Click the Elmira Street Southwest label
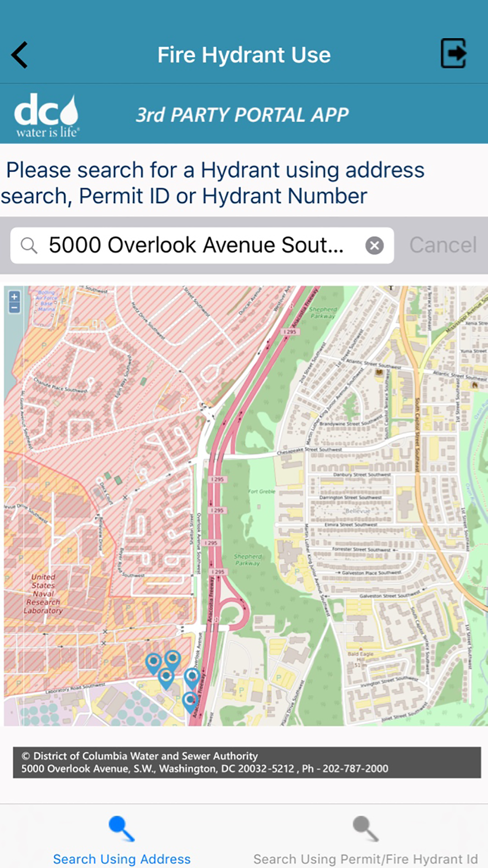 351,524
